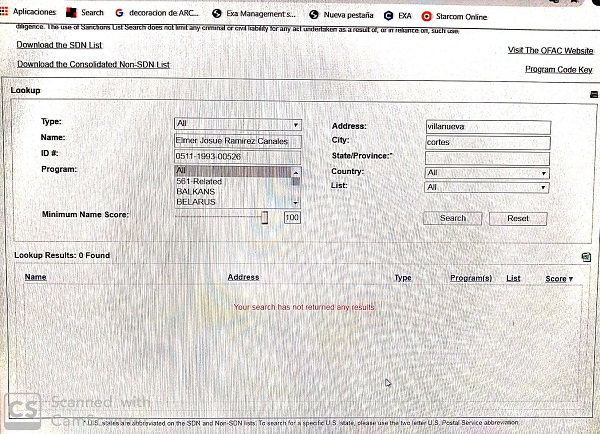Click the Download the SDN List link

pos(57,46)
